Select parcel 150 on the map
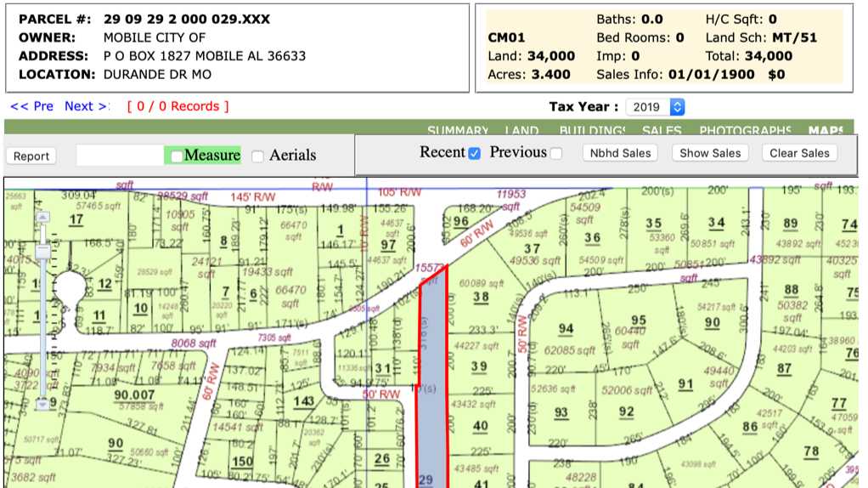This screenshot has height=488, width=868. tap(242, 462)
